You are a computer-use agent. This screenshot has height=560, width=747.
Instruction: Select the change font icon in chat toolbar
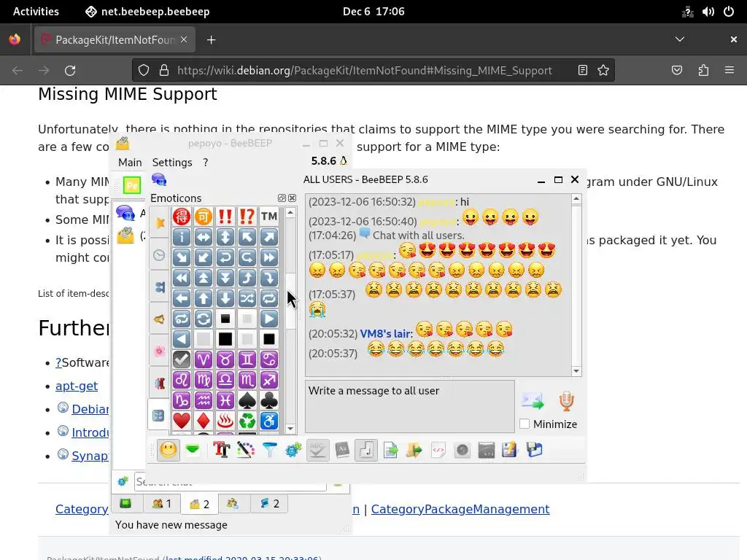(222, 450)
